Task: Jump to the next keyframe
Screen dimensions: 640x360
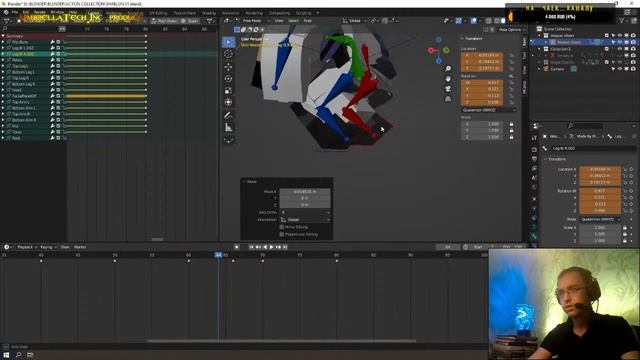Action: click(x=278, y=247)
